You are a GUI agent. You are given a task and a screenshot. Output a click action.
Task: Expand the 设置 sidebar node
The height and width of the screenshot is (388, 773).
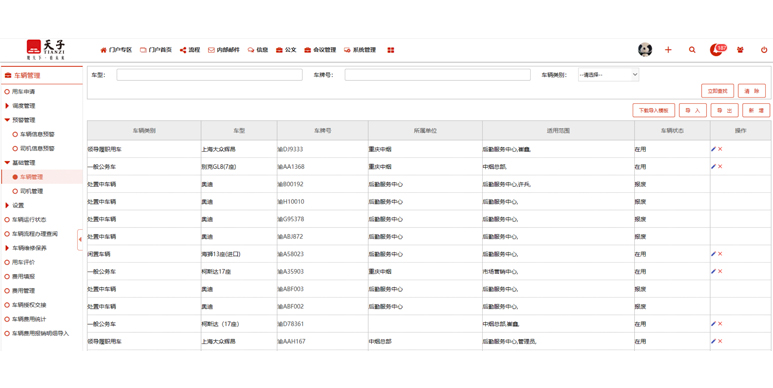point(7,205)
